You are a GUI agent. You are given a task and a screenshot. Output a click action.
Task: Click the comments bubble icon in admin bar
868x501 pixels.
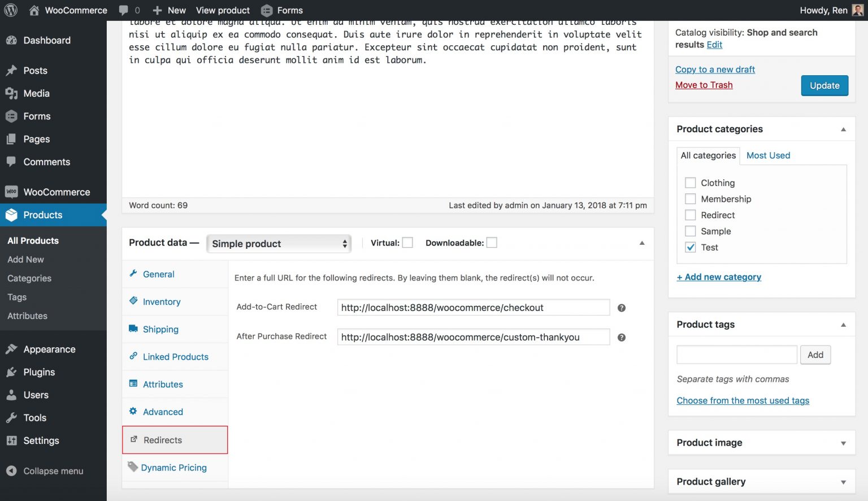point(124,10)
